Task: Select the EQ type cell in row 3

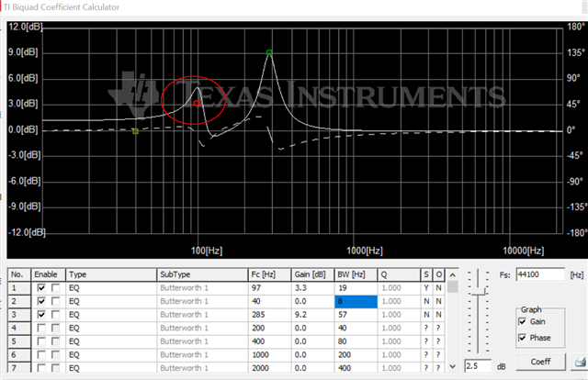Action: coord(111,315)
